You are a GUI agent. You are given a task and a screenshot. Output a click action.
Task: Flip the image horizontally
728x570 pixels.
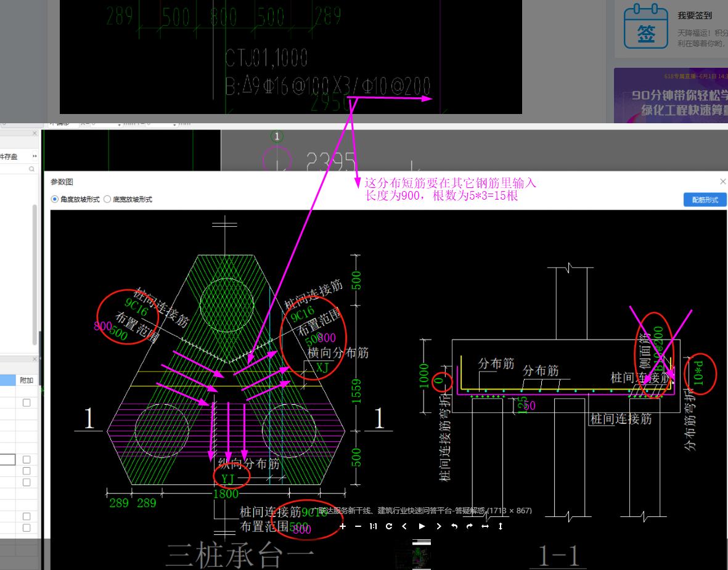point(485,526)
